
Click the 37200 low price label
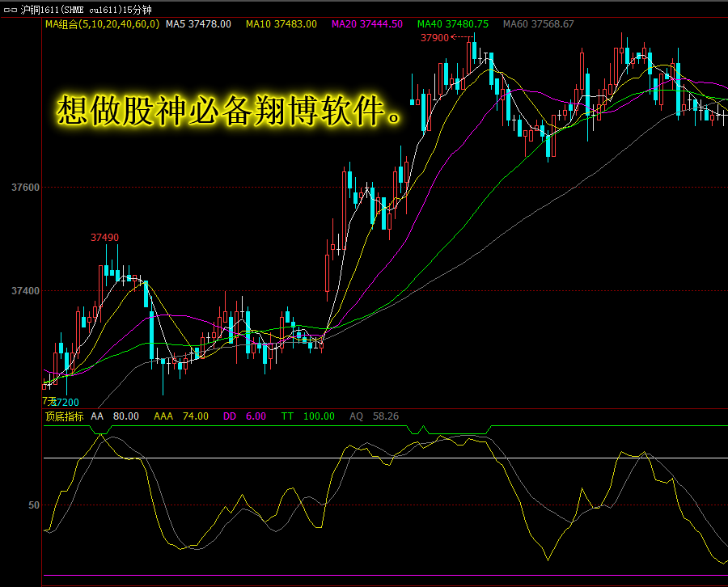pyautogui.click(x=65, y=403)
